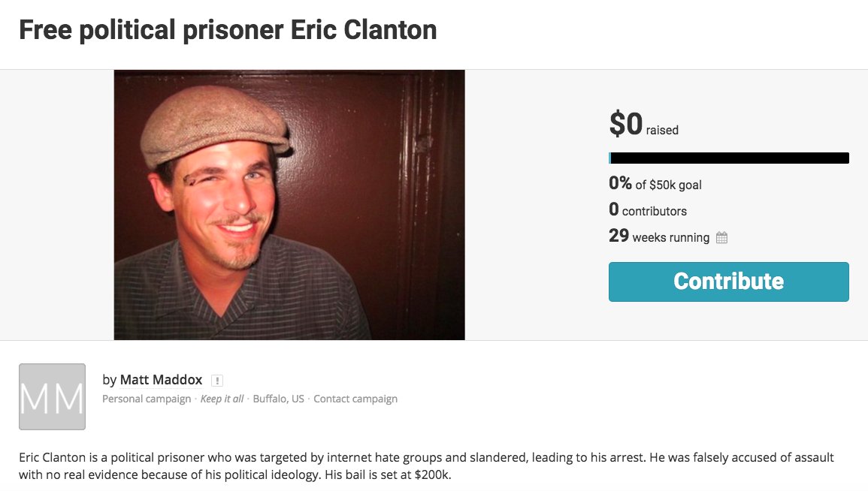868x491 pixels.
Task: Click the 29 weeks running text
Action: [x=659, y=237]
